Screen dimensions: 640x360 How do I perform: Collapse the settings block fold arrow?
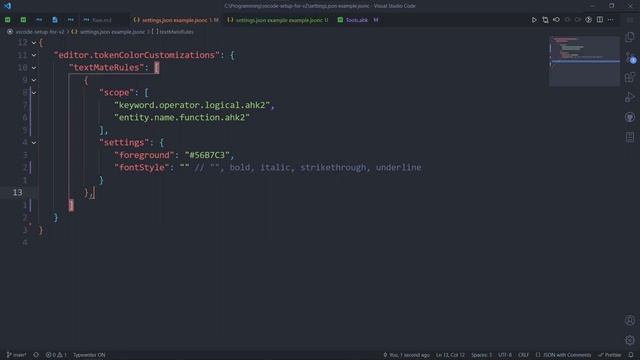34,142
